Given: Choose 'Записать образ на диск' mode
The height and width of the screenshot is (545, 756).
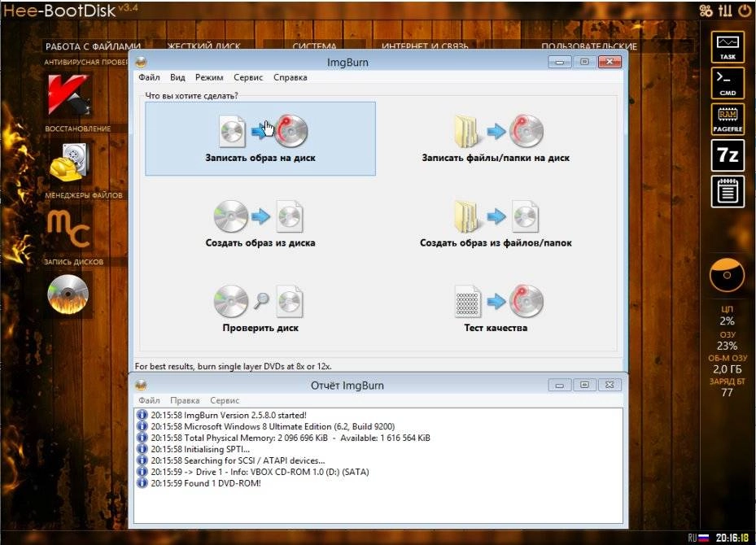Looking at the screenshot, I should 260,139.
